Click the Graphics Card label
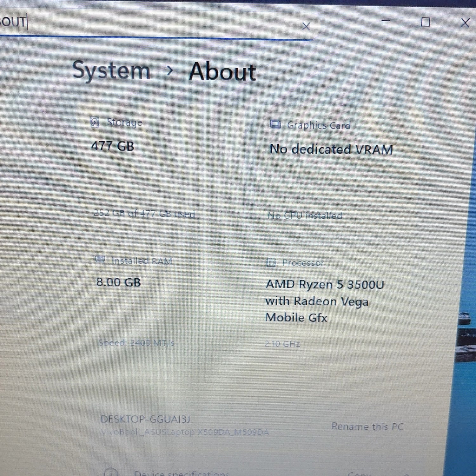 tap(319, 125)
